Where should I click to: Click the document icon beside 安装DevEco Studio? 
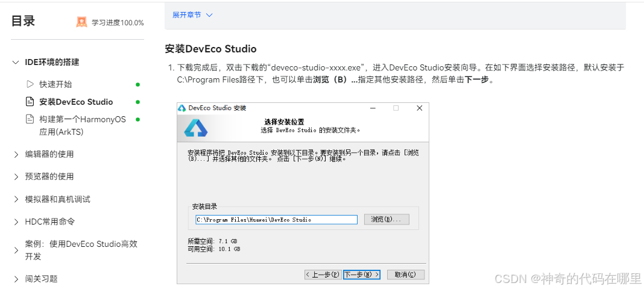click(30, 102)
